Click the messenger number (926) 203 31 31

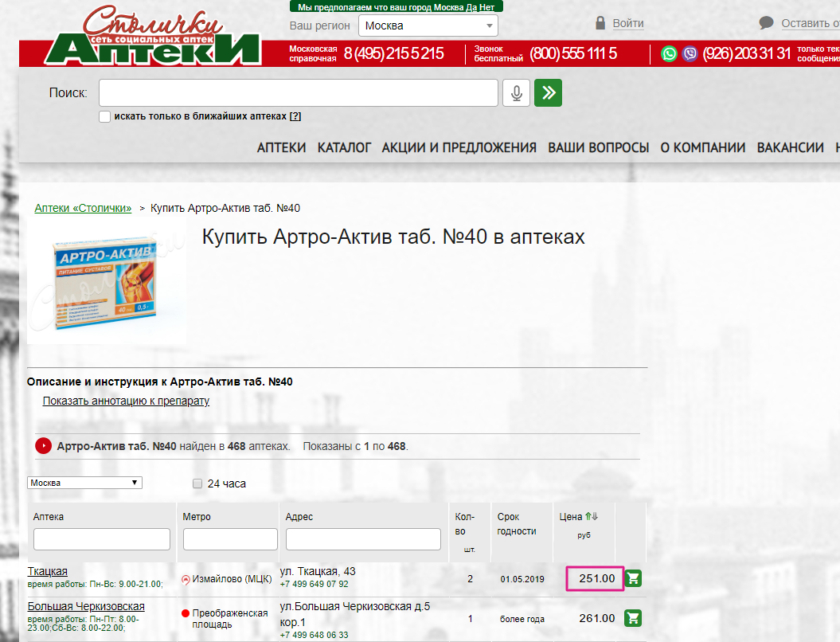tap(746, 53)
